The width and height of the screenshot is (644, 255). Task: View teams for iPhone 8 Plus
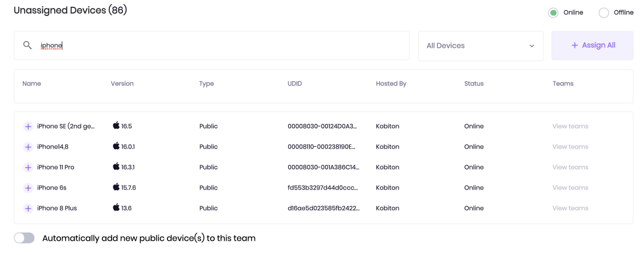coord(570,208)
